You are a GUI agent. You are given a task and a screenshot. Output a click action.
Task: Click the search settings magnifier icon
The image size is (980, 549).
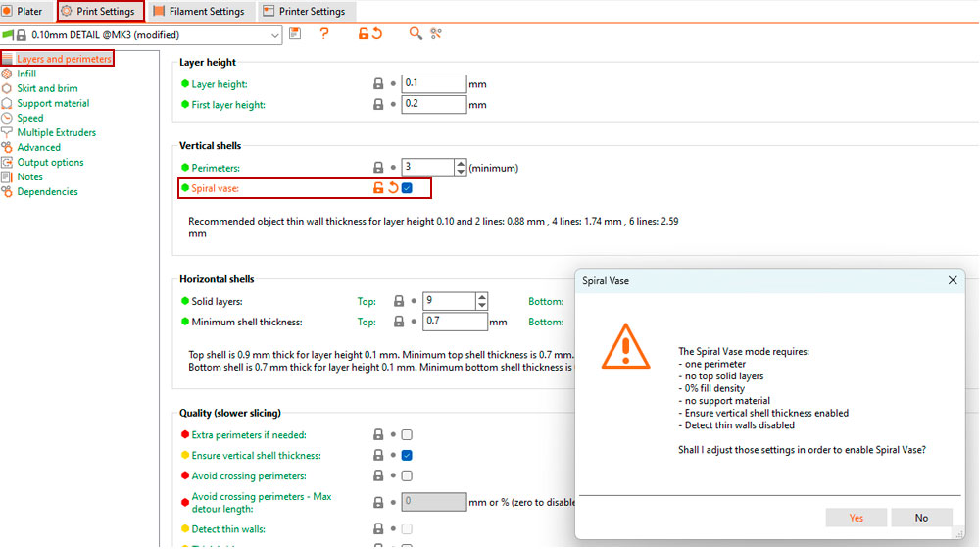(416, 34)
